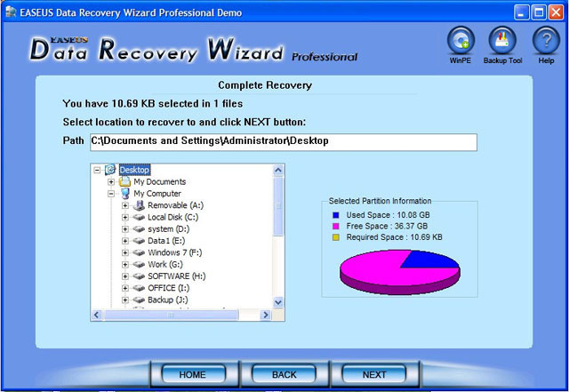Click the tree scroll left arrow

tap(96, 315)
